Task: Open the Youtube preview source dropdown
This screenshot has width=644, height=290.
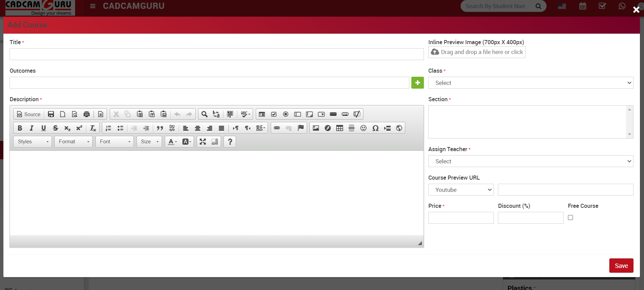Action: (x=461, y=190)
